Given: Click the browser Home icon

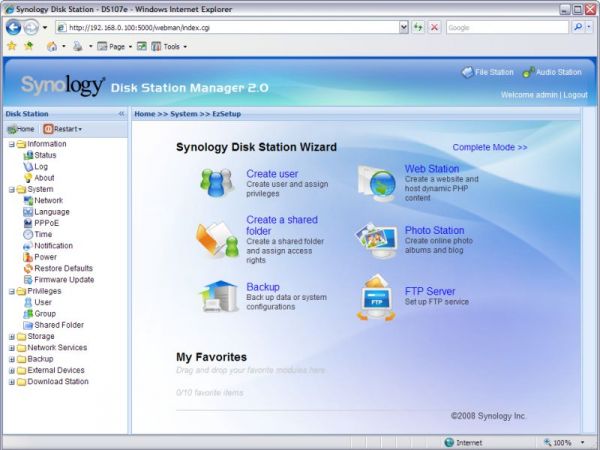Looking at the screenshot, I should click(x=52, y=46).
